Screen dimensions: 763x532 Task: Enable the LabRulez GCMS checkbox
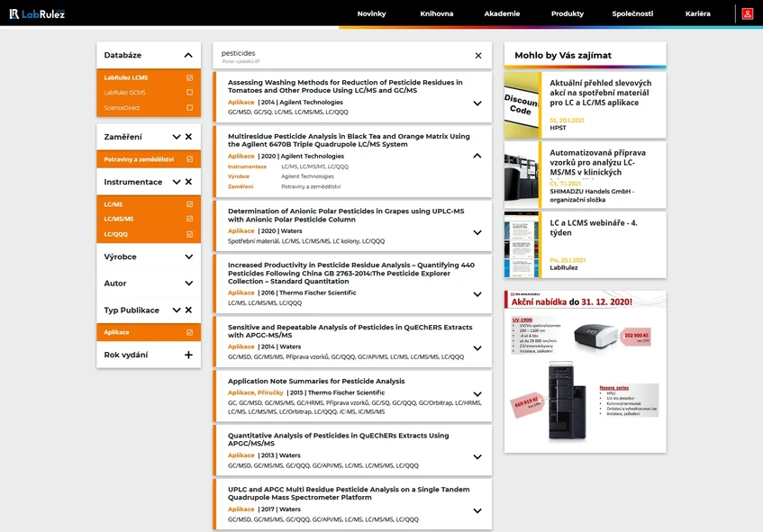(190, 93)
